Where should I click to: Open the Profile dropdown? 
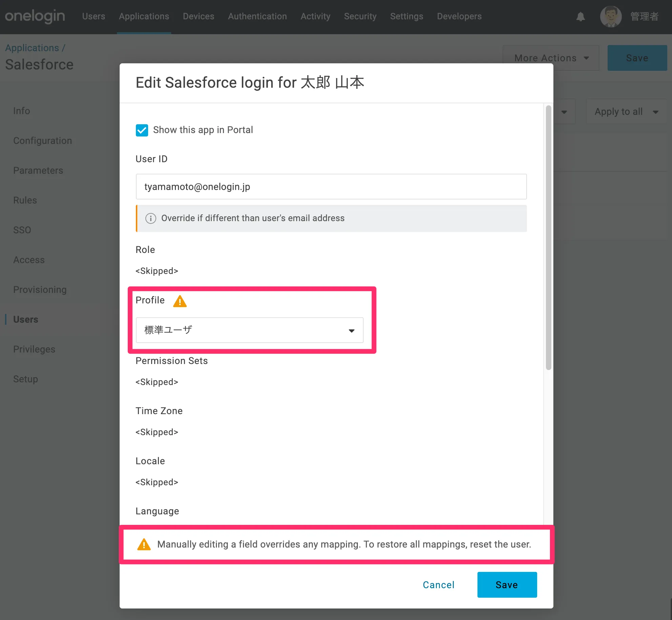click(249, 330)
